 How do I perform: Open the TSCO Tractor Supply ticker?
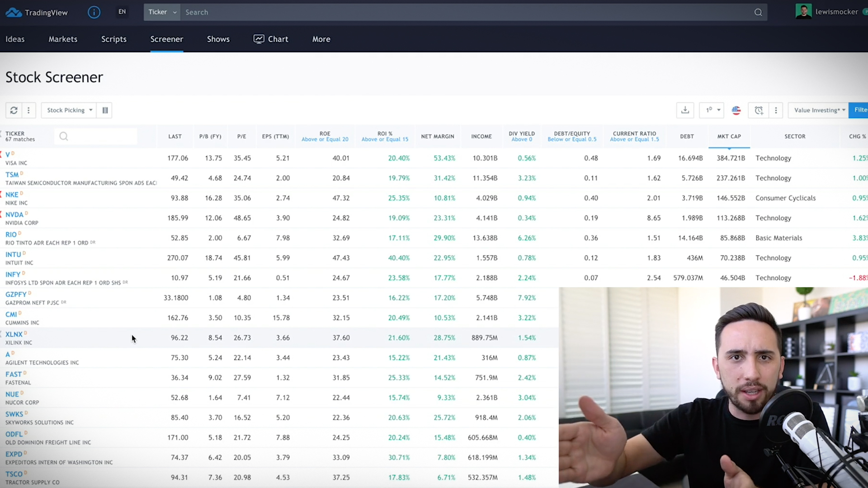point(14,474)
